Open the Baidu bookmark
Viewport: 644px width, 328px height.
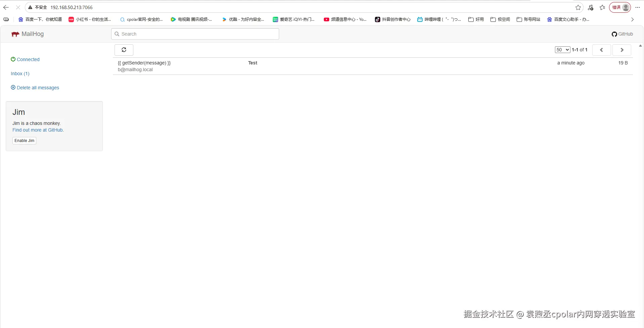pyautogui.click(x=40, y=19)
